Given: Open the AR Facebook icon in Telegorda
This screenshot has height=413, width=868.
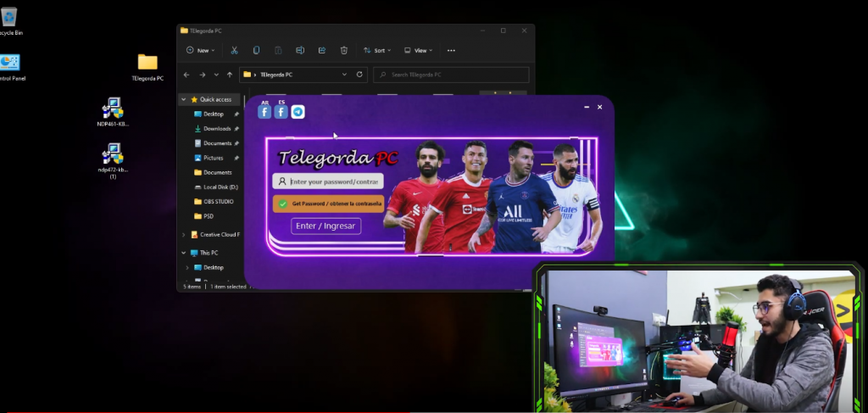Looking at the screenshot, I should [x=264, y=112].
